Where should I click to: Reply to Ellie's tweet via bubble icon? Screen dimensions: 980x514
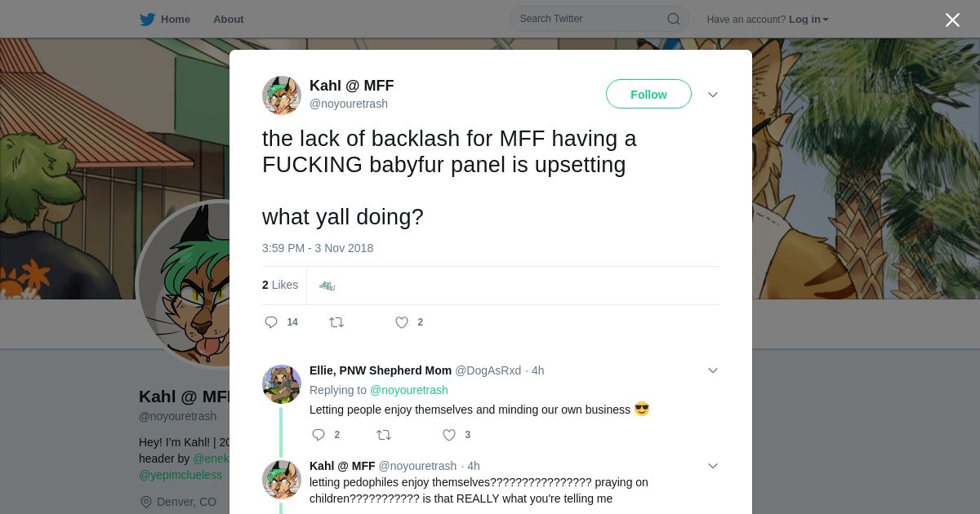point(318,435)
